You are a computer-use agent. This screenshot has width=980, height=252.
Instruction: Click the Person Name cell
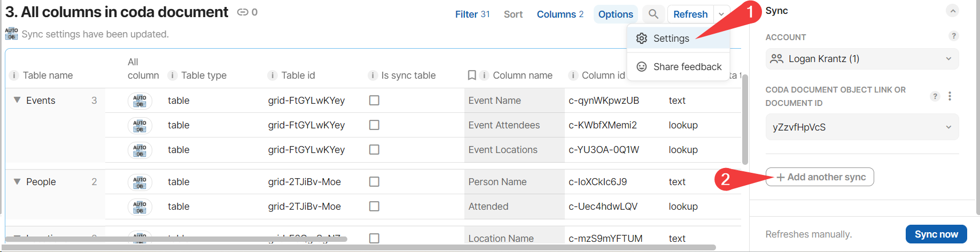click(x=514, y=182)
